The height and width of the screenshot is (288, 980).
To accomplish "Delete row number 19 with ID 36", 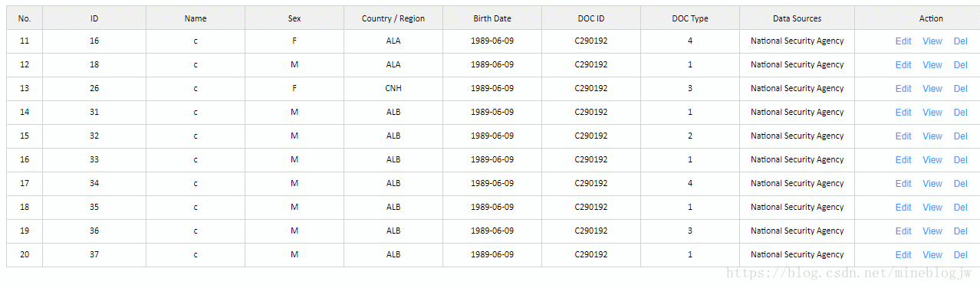I will (x=961, y=231).
